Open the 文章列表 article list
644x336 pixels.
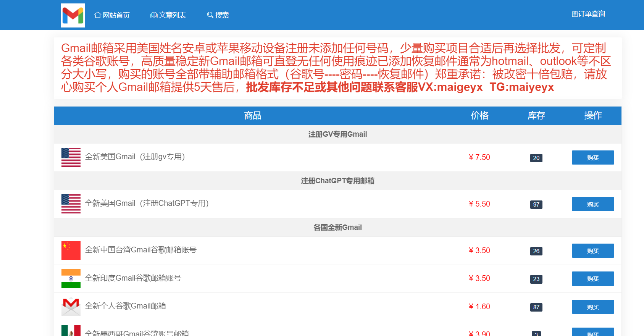tap(168, 15)
